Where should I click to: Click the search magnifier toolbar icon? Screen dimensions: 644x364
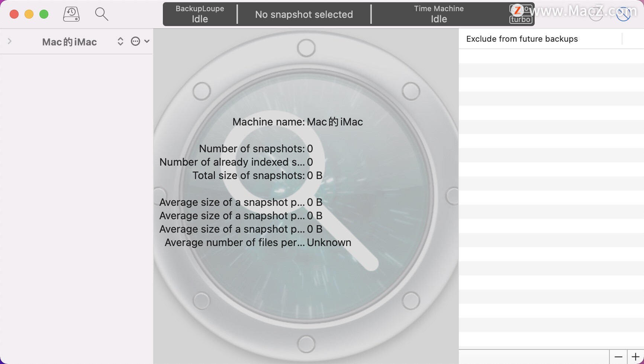pyautogui.click(x=102, y=14)
